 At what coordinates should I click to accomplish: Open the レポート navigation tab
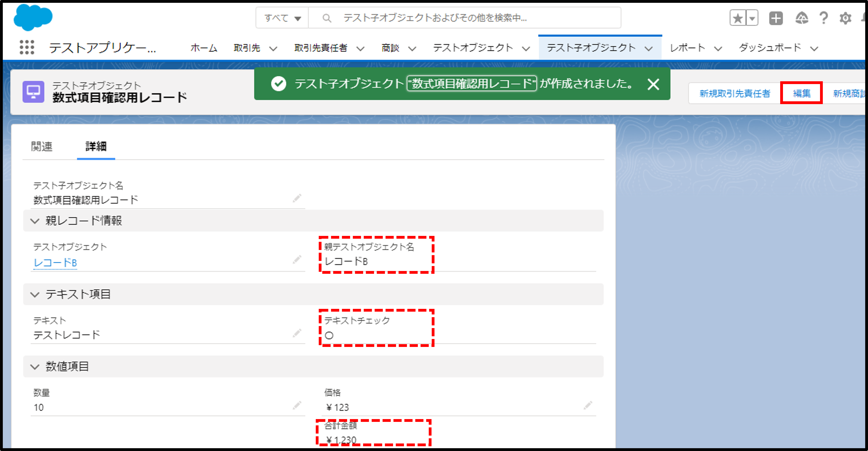tap(687, 48)
